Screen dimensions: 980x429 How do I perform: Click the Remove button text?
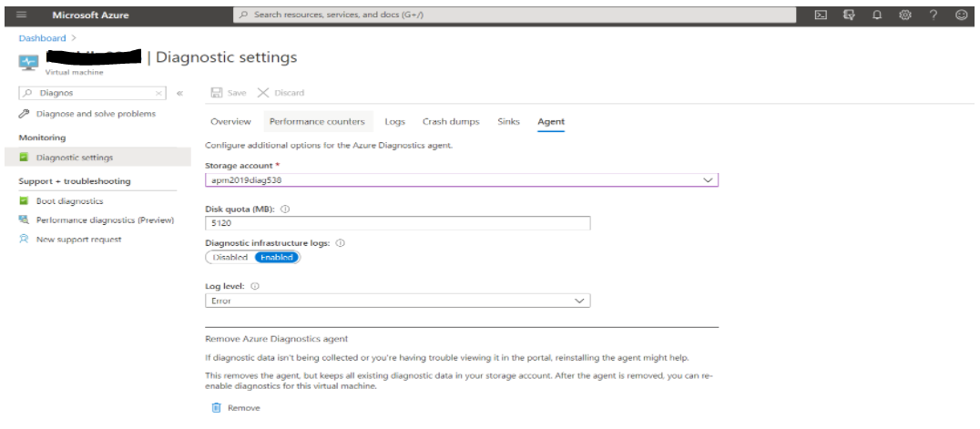(244, 408)
